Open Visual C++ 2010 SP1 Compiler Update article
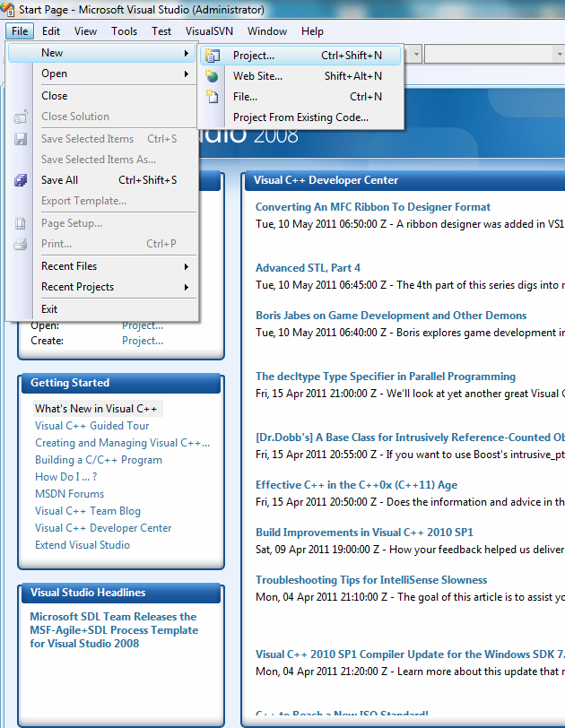The width and height of the screenshot is (565, 728). pos(410,654)
